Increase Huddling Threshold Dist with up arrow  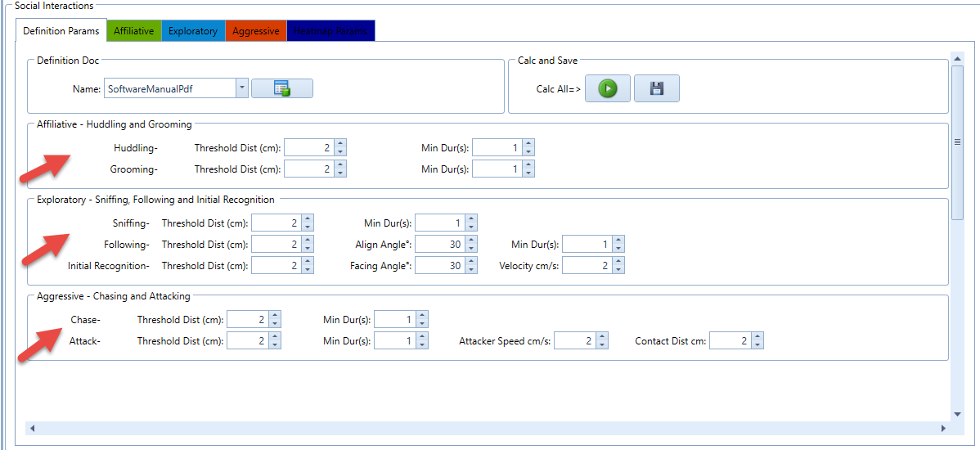pyautogui.click(x=340, y=143)
